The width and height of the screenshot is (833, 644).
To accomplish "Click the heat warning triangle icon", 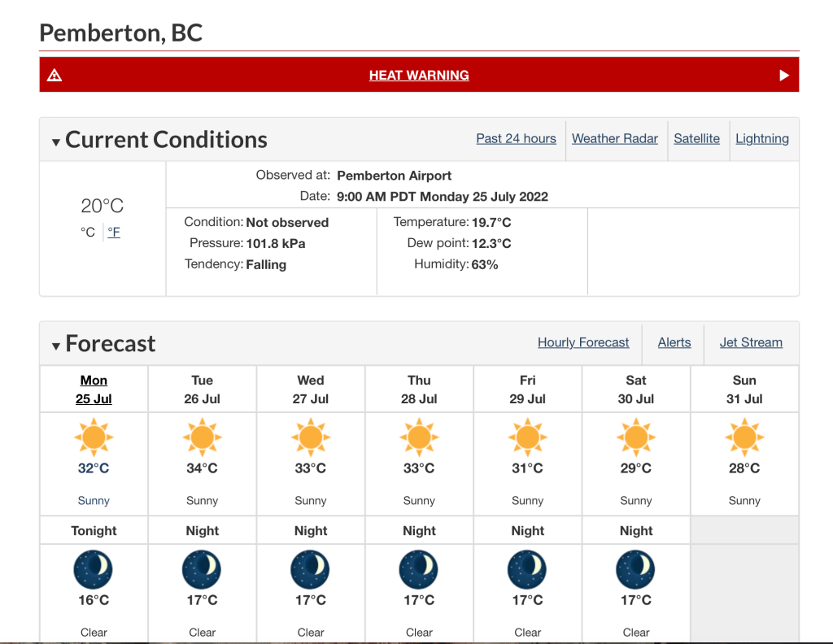I will tap(55, 76).
